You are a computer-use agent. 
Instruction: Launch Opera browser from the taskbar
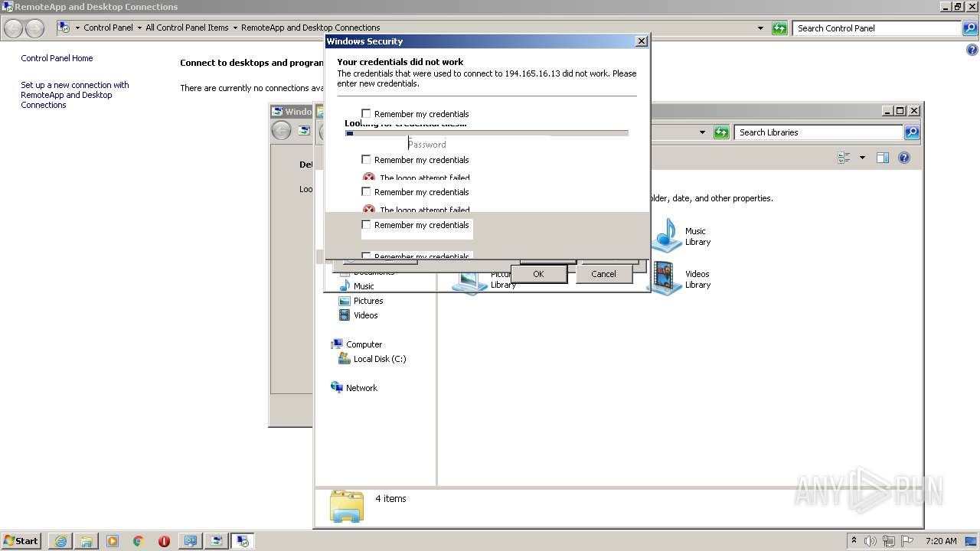point(164,541)
